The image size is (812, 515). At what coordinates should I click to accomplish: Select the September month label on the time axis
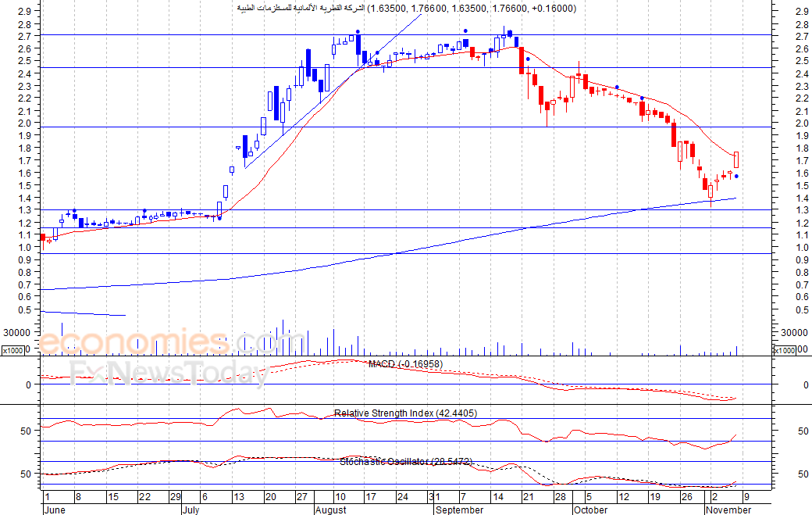click(x=460, y=510)
